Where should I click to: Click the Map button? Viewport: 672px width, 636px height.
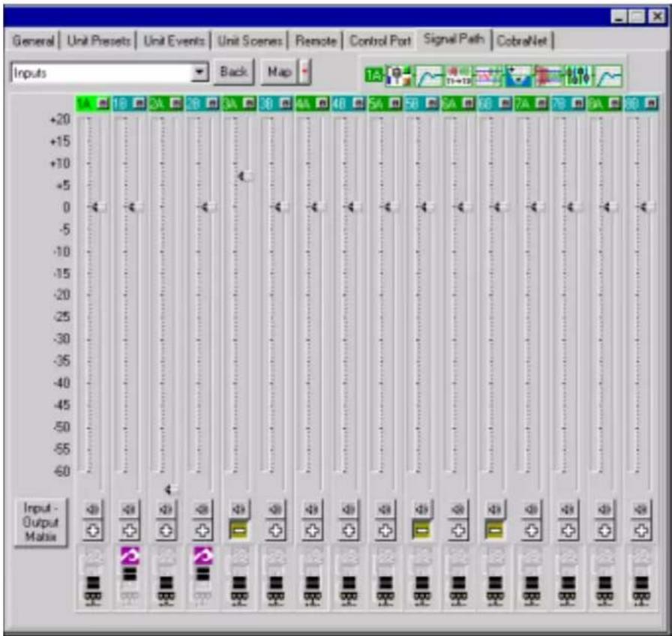coord(279,71)
